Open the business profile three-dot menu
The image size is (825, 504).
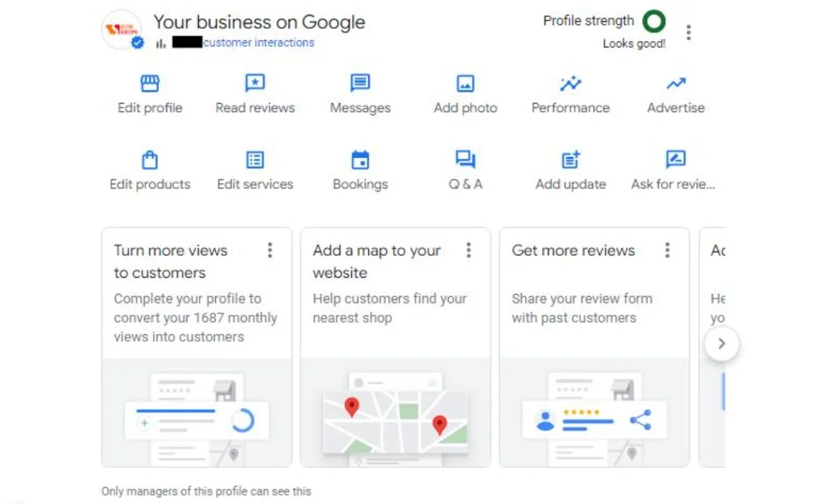(689, 32)
